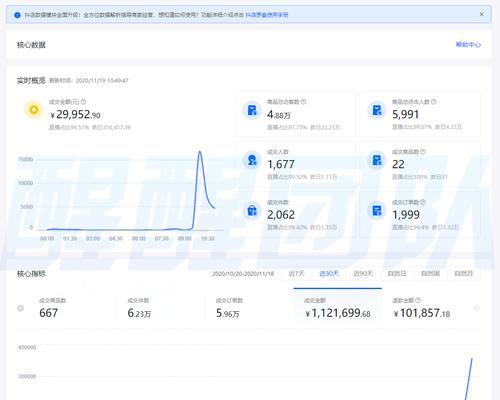Click the help question mark beside 成交金额(元)
Image resolution: width=500 pixels, height=400 pixels.
click(83, 102)
